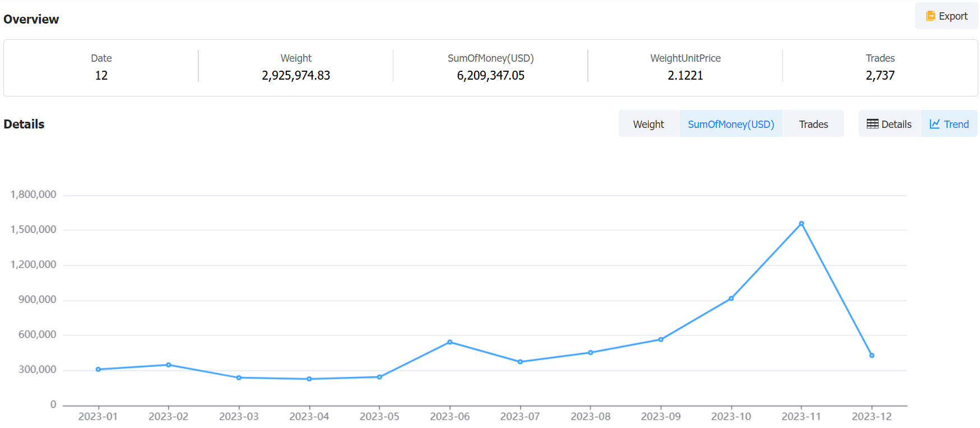Switch to the Weight metric tab
This screenshot has height=428, width=980.
click(648, 124)
